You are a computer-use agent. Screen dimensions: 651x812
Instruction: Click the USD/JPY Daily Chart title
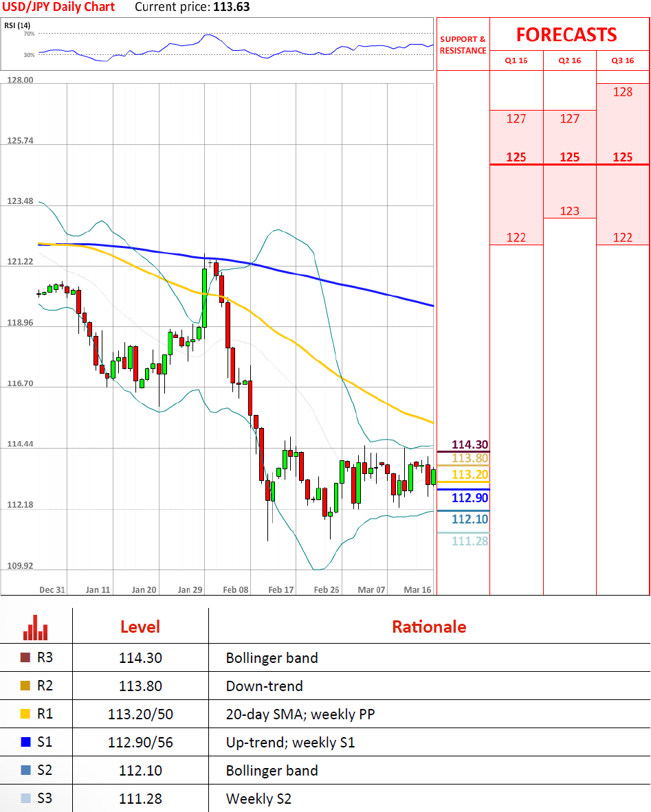58,8
